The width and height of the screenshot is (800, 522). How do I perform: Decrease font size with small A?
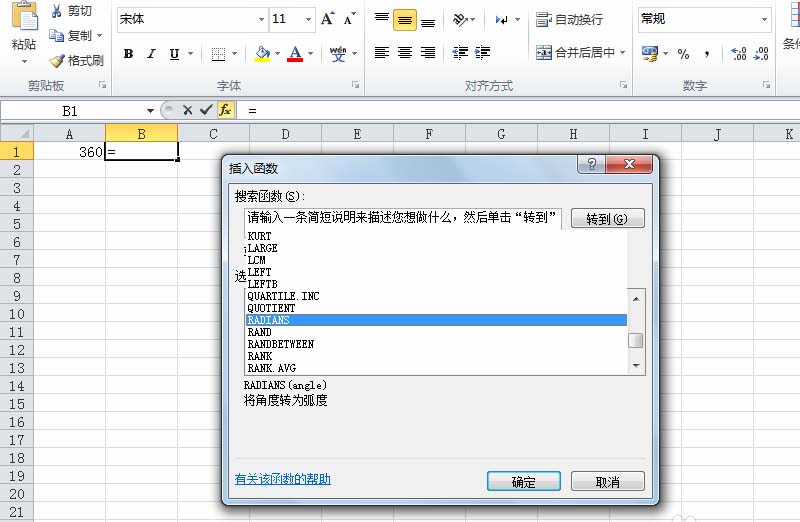pyautogui.click(x=349, y=19)
